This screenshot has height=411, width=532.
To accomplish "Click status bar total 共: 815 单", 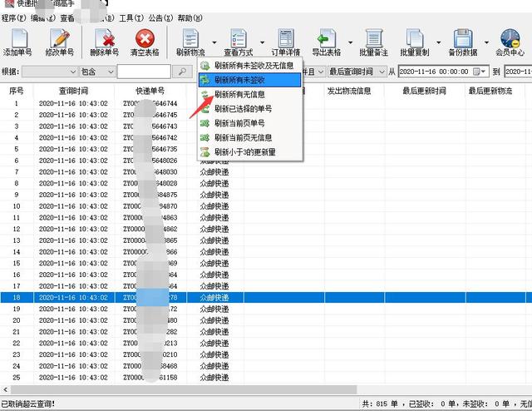I will (380, 404).
